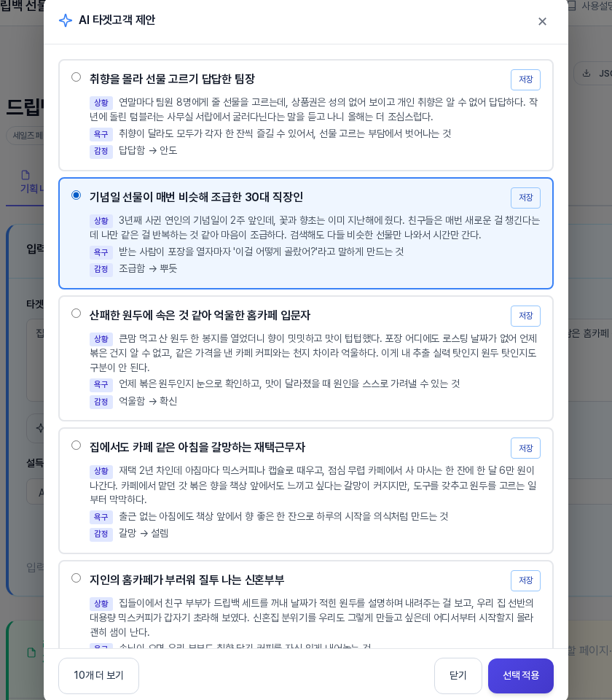
Task: Select the 기념일 선물이 매번 비슷해 조급한 30대 직장인 radio
Action: [76, 195]
